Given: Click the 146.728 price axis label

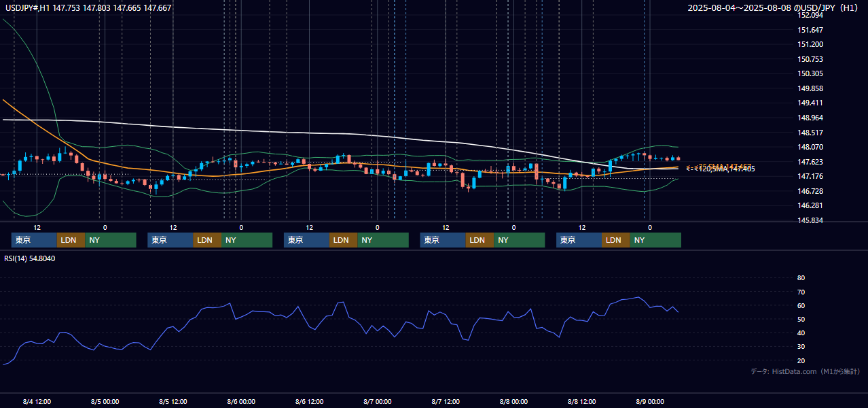Looking at the screenshot, I should pyautogui.click(x=810, y=191).
